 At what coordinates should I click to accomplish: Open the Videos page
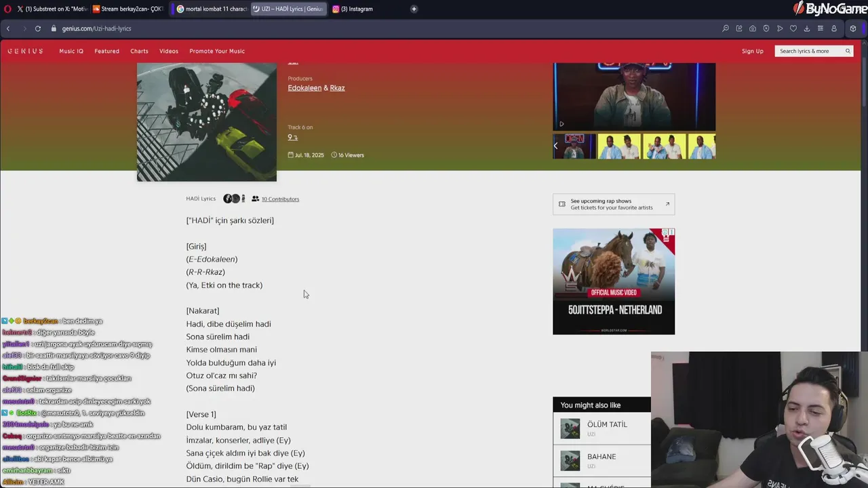(x=169, y=51)
